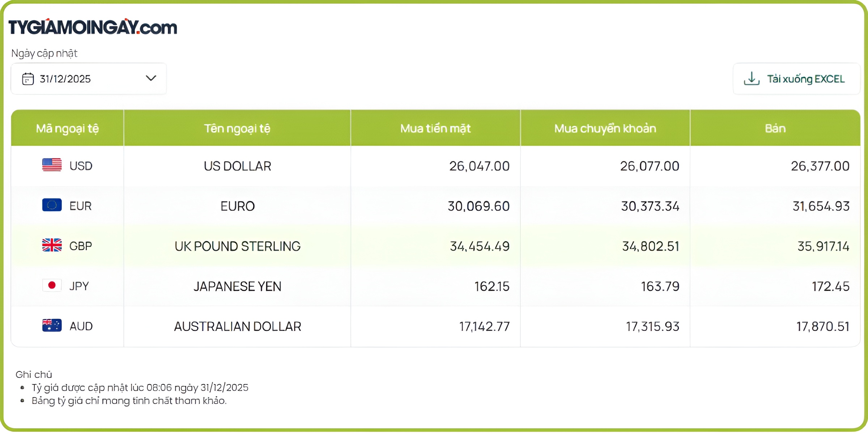Click the download arrow icon
This screenshot has height=434, width=868.
tap(752, 78)
